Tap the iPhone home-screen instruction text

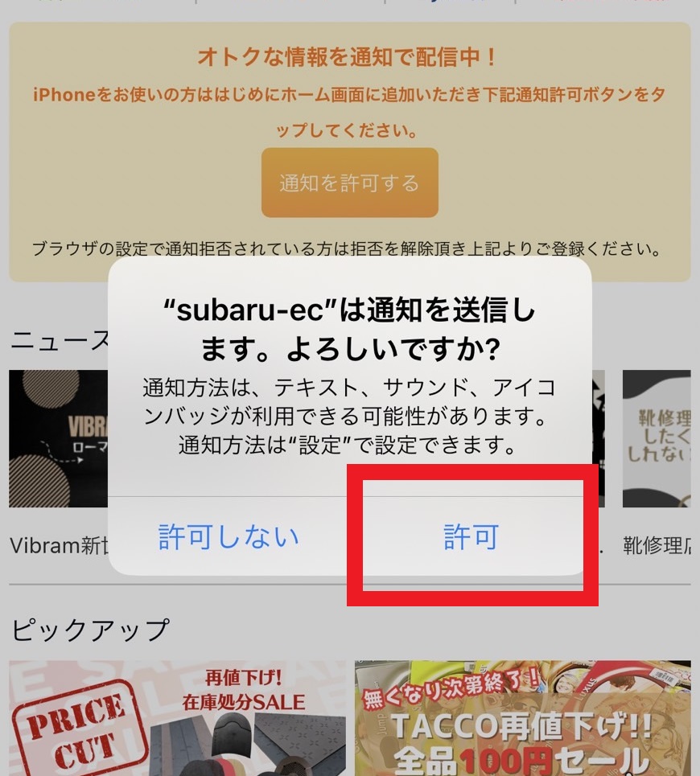[x=349, y=112]
